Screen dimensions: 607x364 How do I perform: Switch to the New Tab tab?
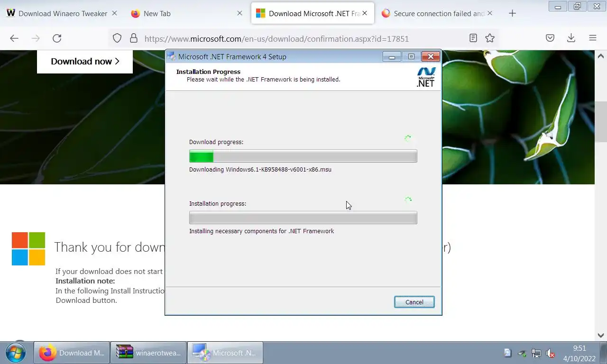point(187,13)
